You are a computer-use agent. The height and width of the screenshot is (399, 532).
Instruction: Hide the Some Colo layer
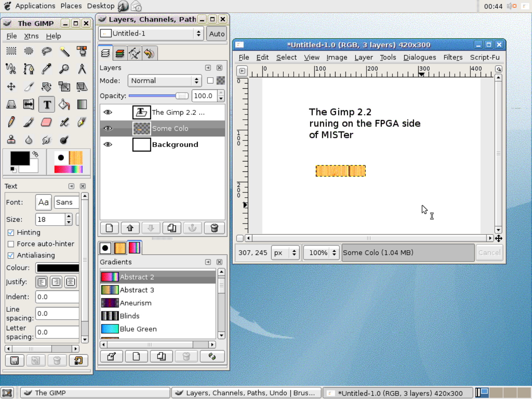click(x=108, y=129)
